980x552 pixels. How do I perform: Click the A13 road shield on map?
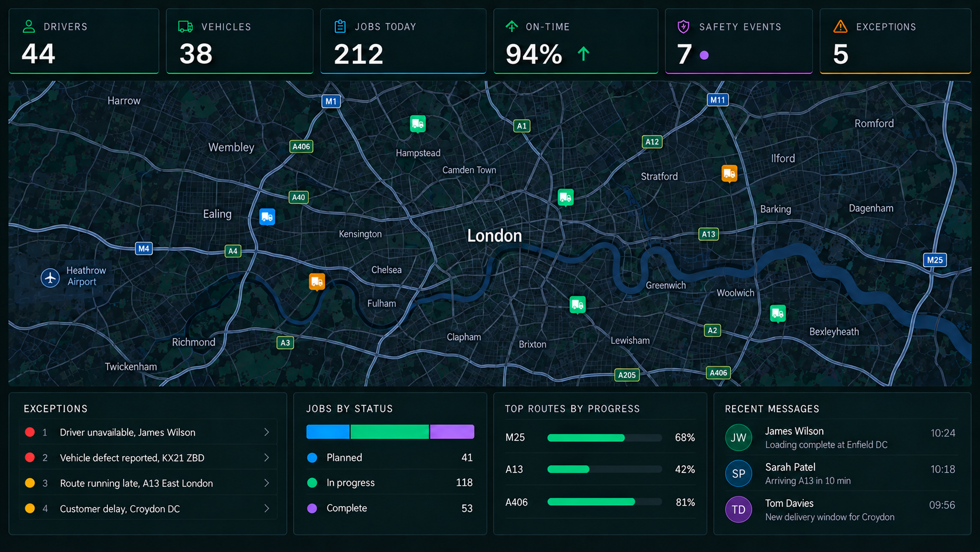[709, 234]
